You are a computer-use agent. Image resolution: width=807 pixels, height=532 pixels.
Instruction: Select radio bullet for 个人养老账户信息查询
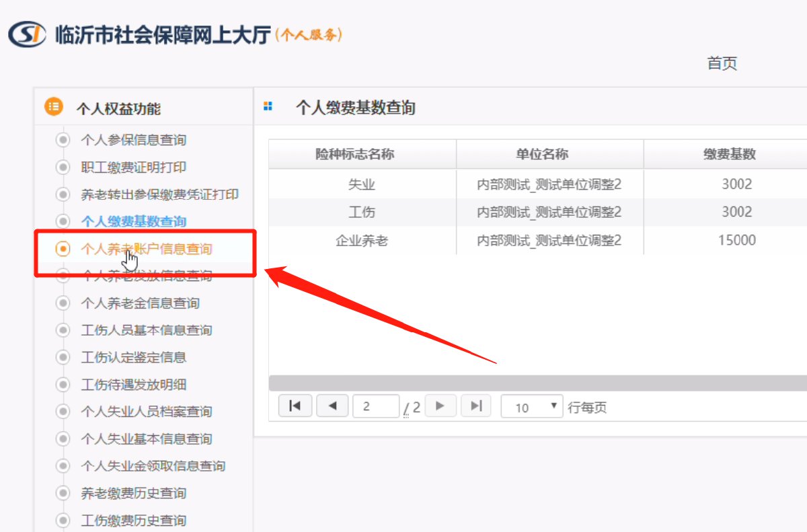(x=63, y=249)
